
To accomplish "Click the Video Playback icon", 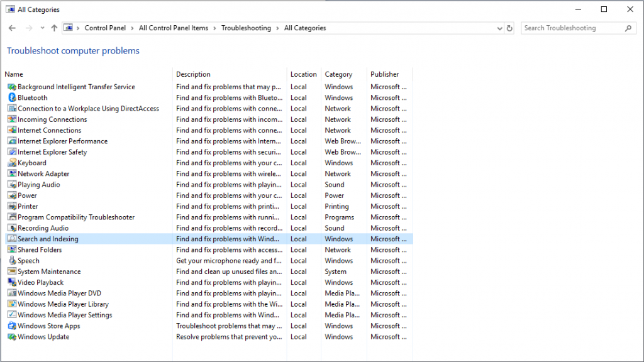I will [x=12, y=282].
